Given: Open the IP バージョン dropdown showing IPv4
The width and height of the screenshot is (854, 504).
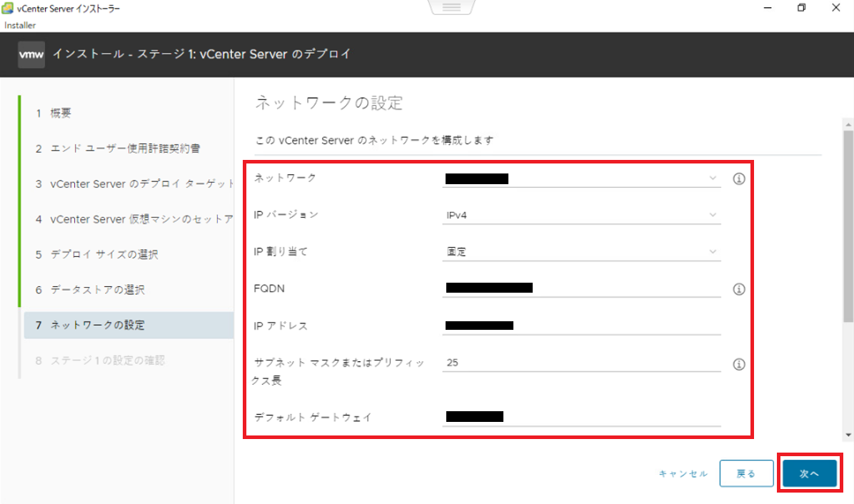Looking at the screenshot, I should pyautogui.click(x=581, y=215).
